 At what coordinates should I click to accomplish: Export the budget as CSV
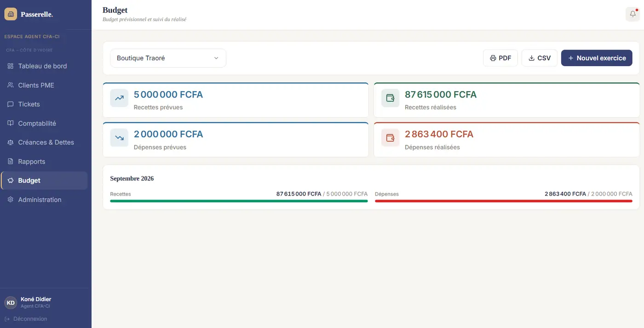pos(540,58)
